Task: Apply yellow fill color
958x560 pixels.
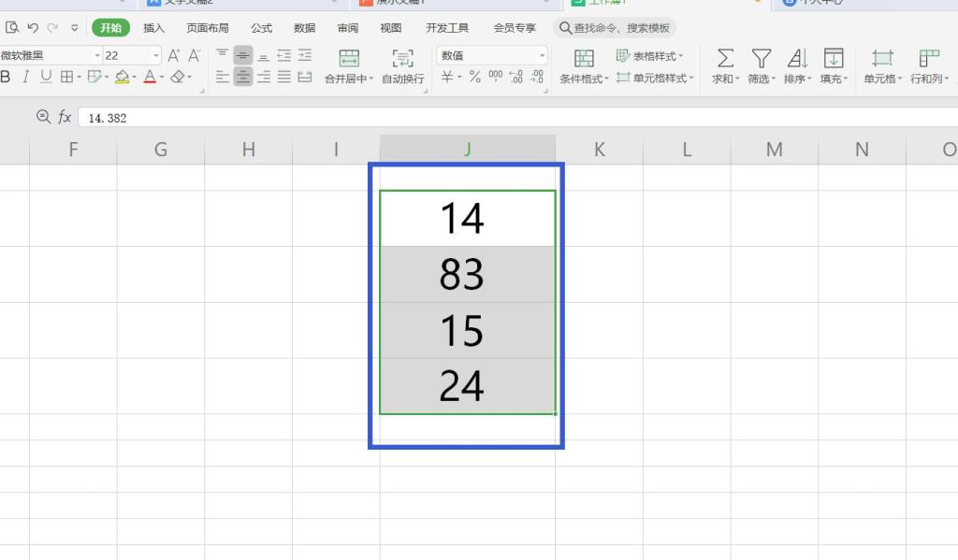Action: coord(123,77)
